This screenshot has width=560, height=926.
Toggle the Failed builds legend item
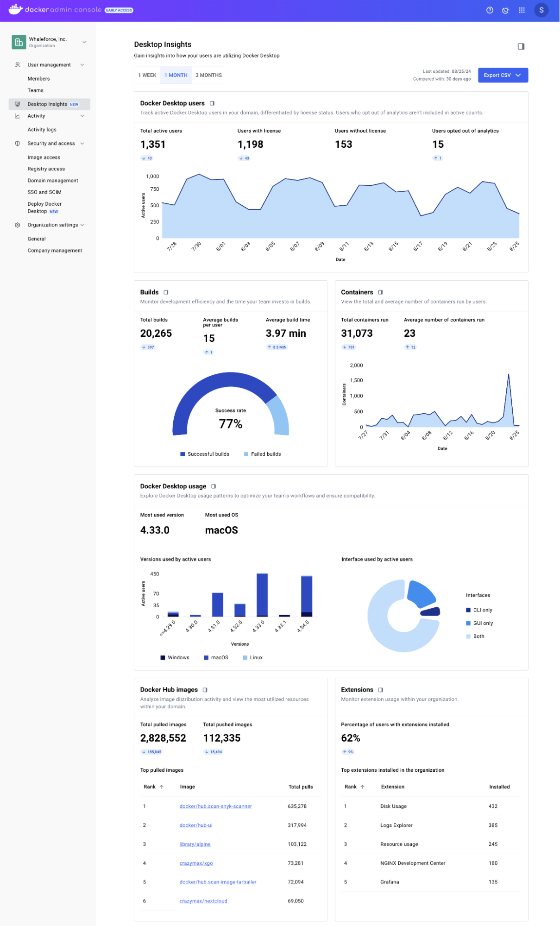[x=262, y=454]
